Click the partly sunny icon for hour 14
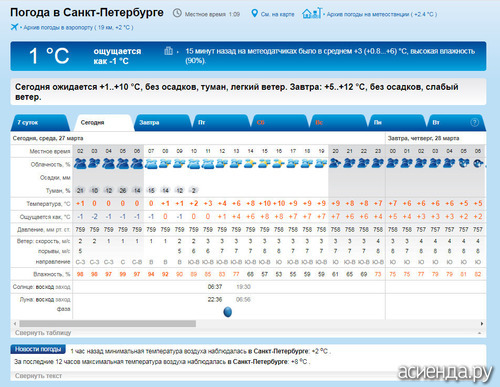Screen dimensions: 500x387 [250, 163]
